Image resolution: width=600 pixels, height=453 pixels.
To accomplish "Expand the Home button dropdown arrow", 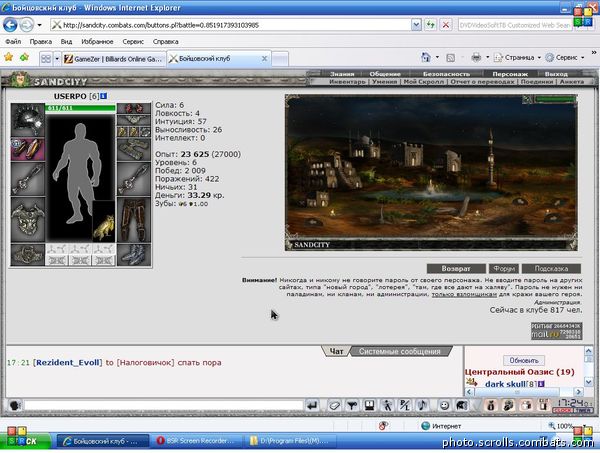I will [437, 57].
